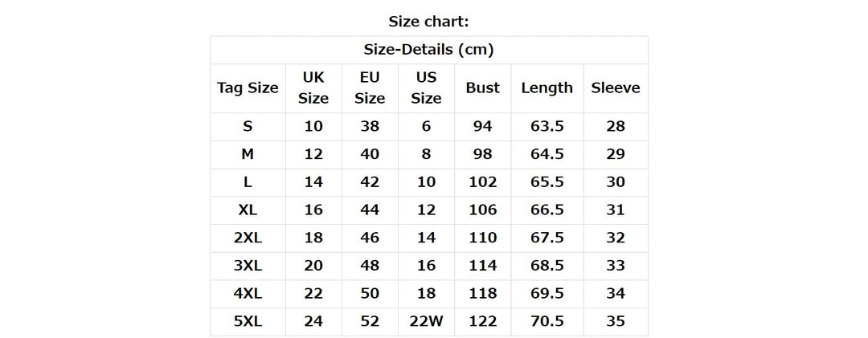The width and height of the screenshot is (868, 338).
Task: Select the 'Bust' column header
Action: tap(482, 88)
